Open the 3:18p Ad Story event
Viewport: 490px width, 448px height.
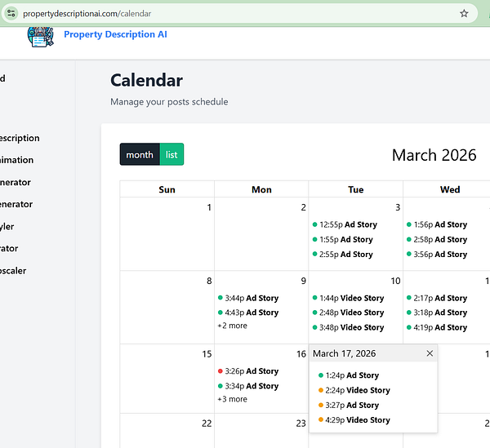point(437,313)
